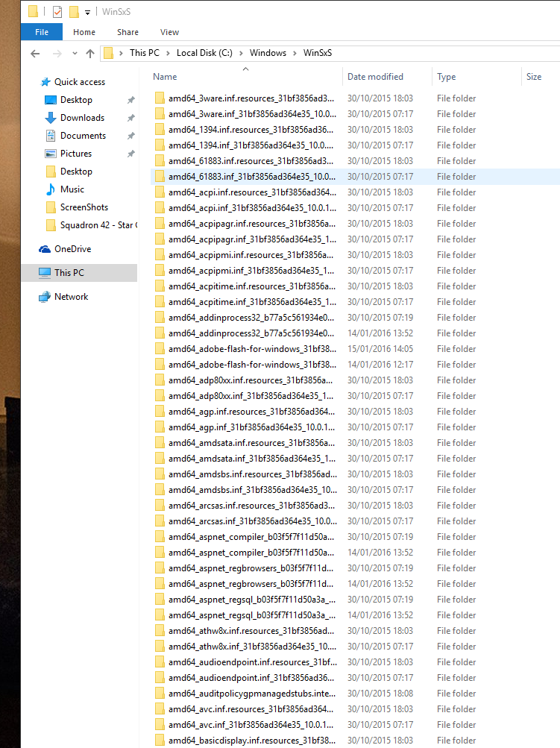The width and height of the screenshot is (560, 748).
Task: Click the Documents icon in sidebar
Action: [50, 136]
